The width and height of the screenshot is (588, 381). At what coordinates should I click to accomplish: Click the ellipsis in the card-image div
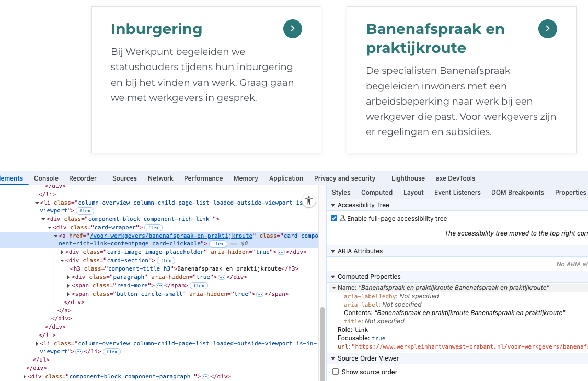281,252
